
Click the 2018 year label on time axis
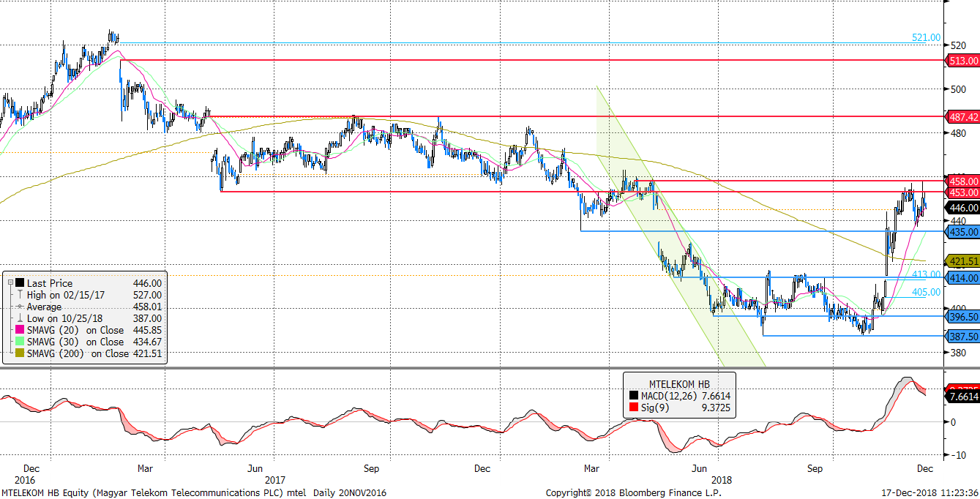[722, 480]
